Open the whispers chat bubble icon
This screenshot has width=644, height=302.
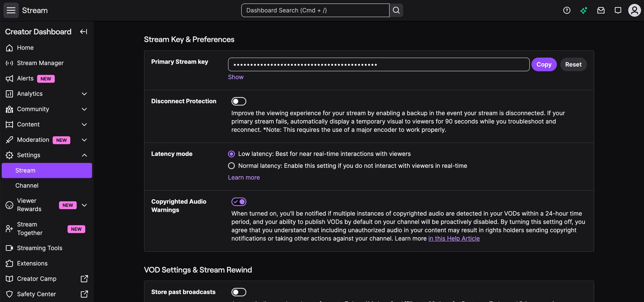(618, 10)
